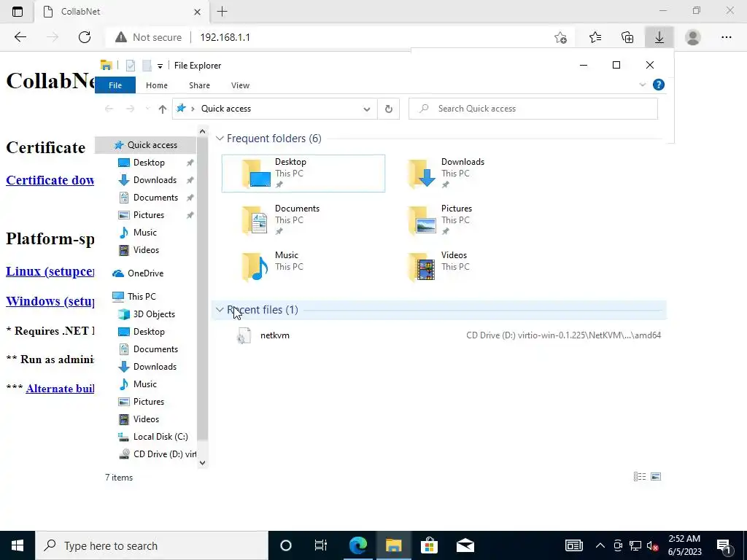Click the Edge downloads icon in toolbar

pos(659,37)
